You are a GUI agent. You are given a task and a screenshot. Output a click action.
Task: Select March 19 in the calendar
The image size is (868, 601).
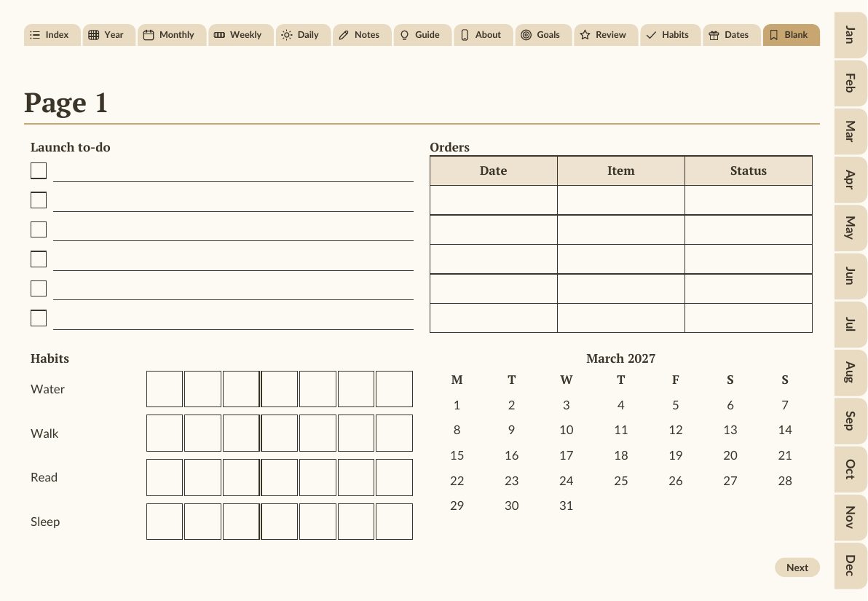675,455
